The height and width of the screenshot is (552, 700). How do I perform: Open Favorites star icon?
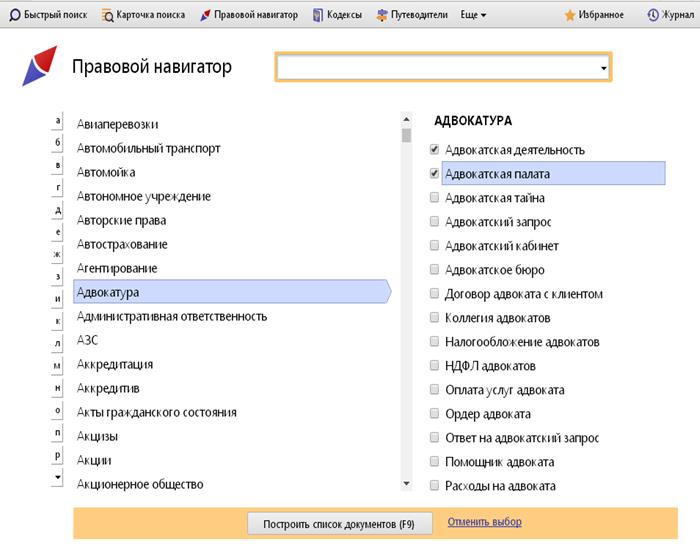tap(570, 15)
